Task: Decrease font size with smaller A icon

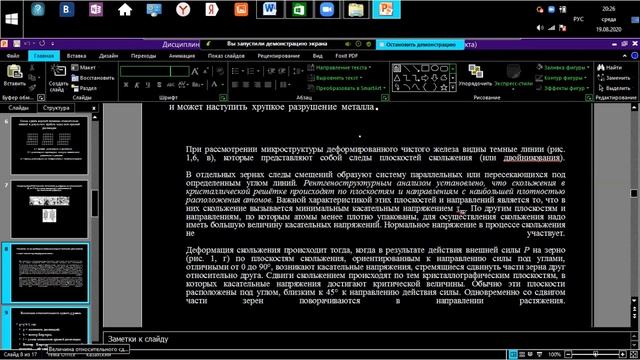Action: tap(205, 72)
